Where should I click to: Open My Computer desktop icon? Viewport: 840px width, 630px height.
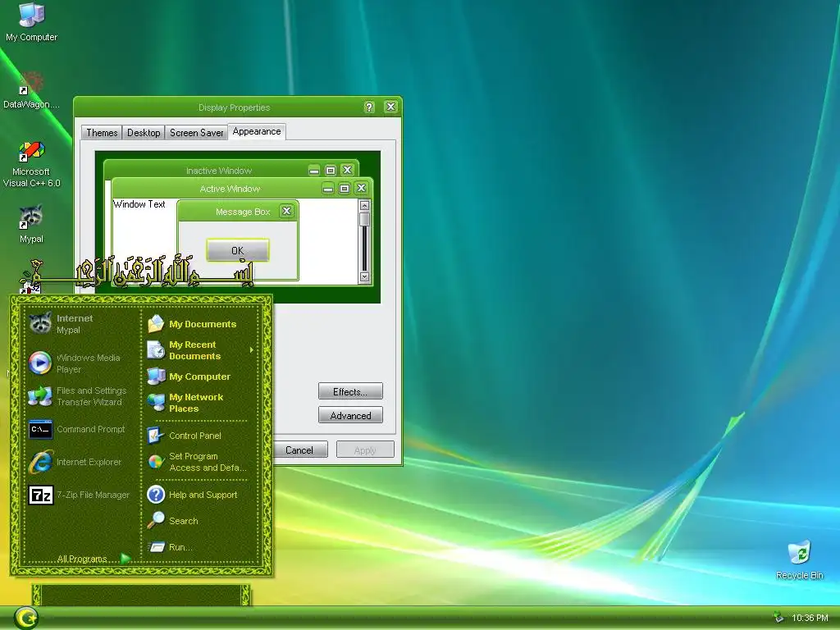(x=31, y=21)
